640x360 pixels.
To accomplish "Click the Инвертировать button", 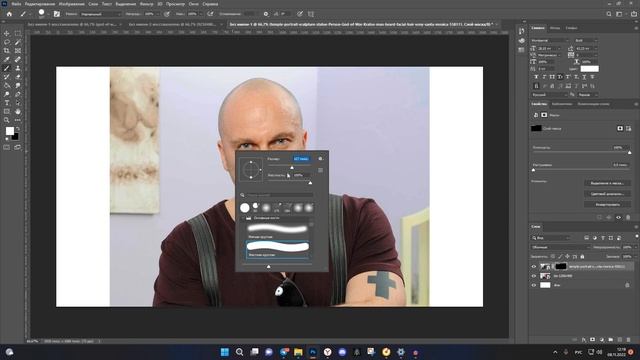I will point(607,204).
